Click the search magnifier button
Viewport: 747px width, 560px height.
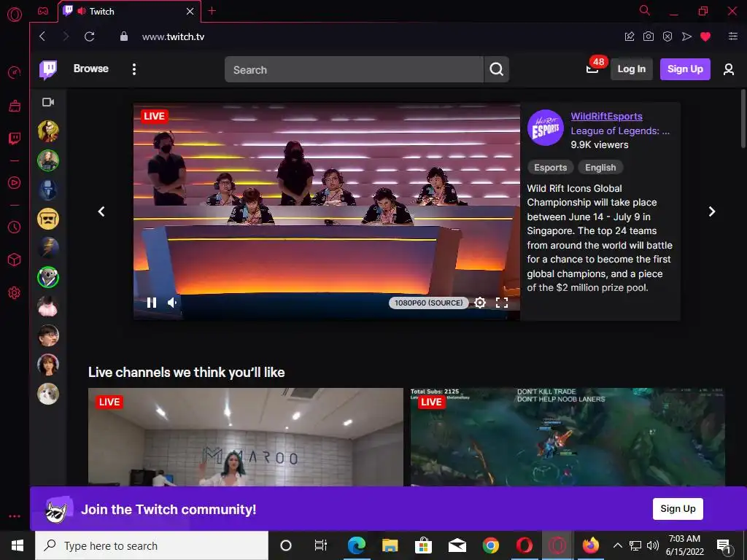[x=496, y=69]
